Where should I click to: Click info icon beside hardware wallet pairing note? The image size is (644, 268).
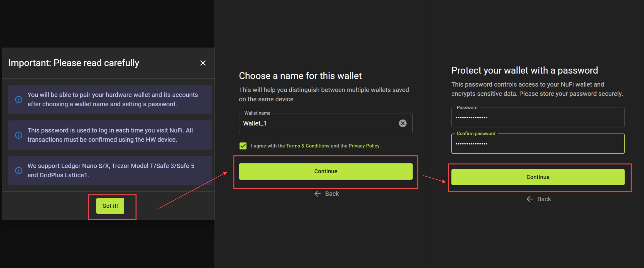[x=19, y=100]
